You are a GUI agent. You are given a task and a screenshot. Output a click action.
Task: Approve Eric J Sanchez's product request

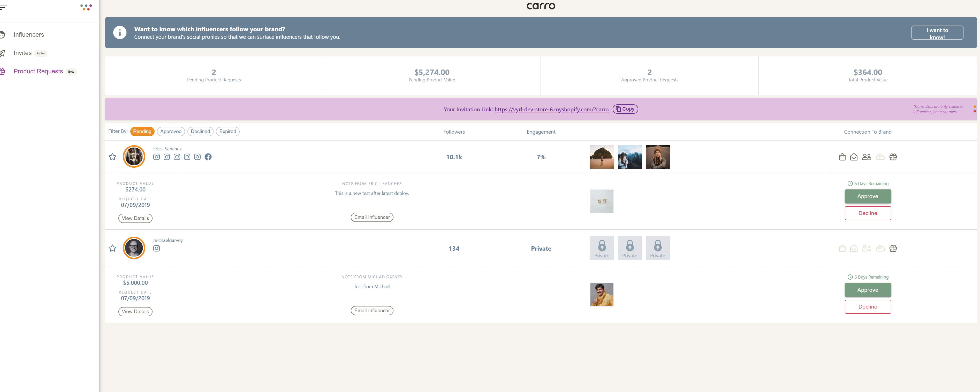(867, 196)
